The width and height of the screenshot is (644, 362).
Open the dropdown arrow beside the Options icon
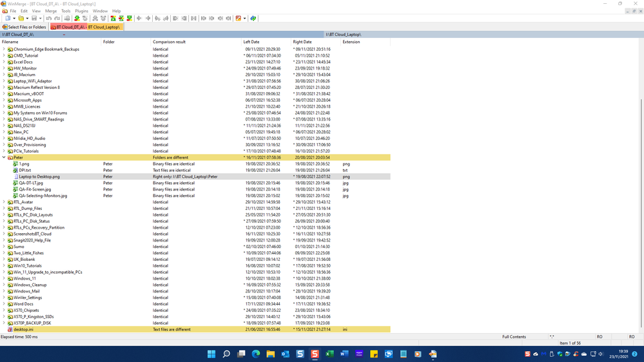(x=244, y=19)
